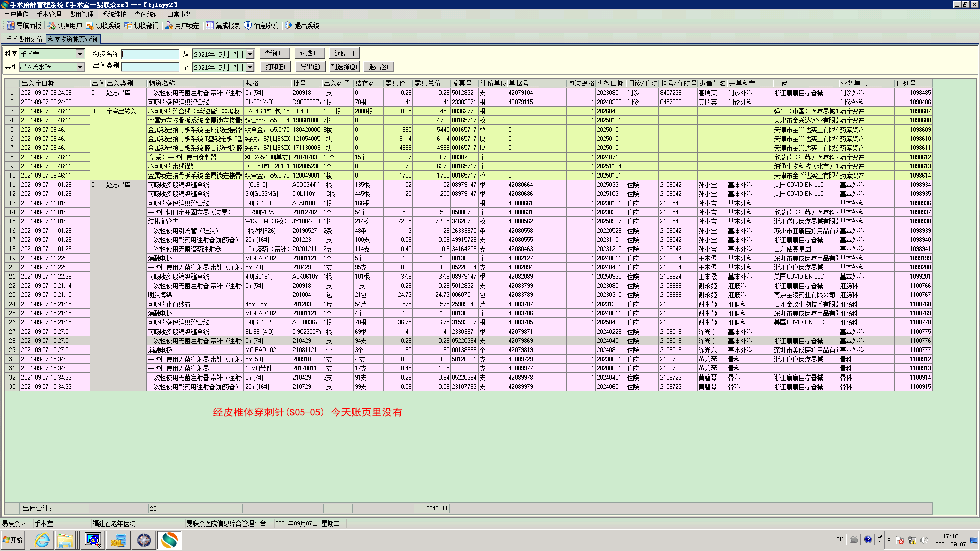Screen dimensions: 980x551
Task: Open the 查询统计 menu
Action: [146, 14]
